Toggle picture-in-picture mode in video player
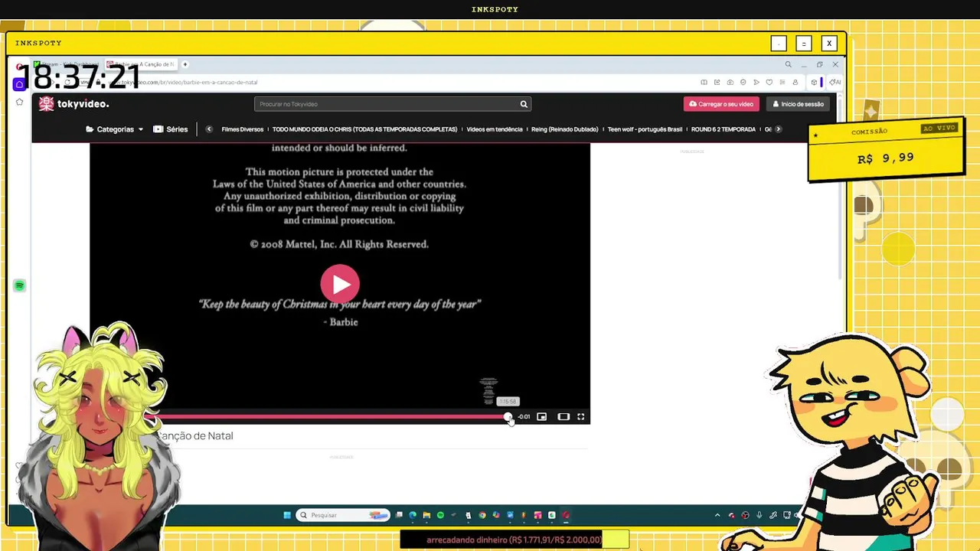The width and height of the screenshot is (980, 551). click(542, 417)
